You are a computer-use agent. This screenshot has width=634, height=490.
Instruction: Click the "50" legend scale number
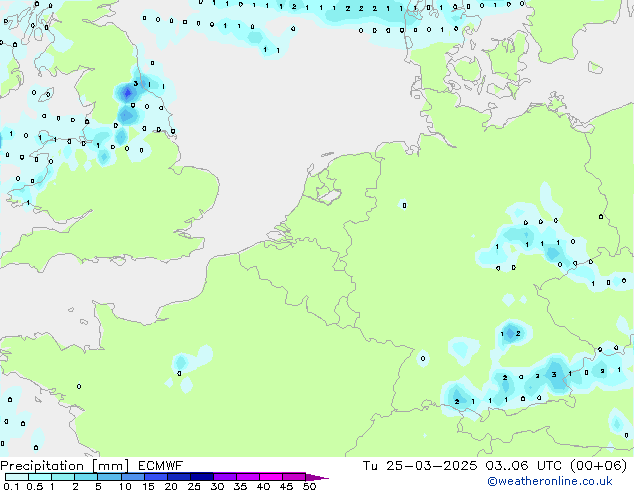[309, 486]
